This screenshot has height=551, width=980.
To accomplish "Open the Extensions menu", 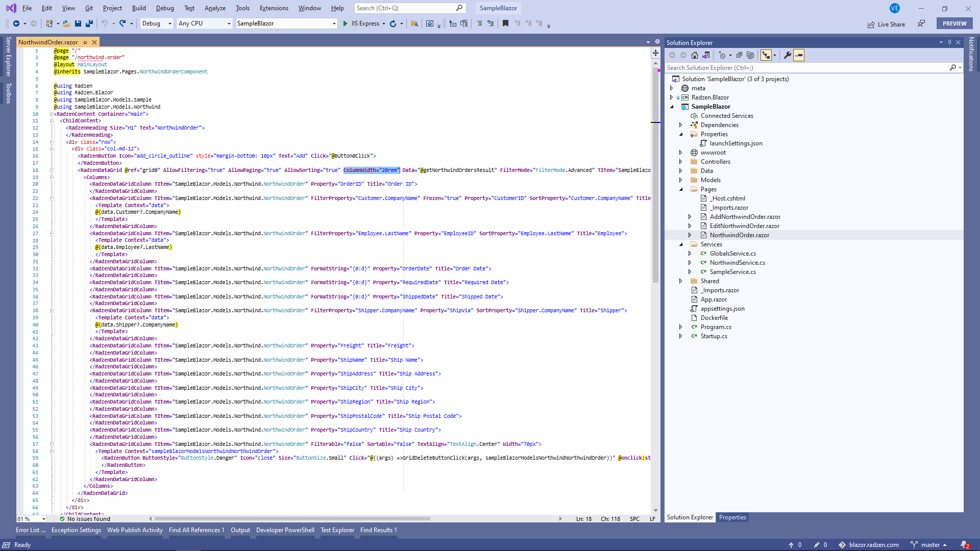I will pyautogui.click(x=274, y=8).
